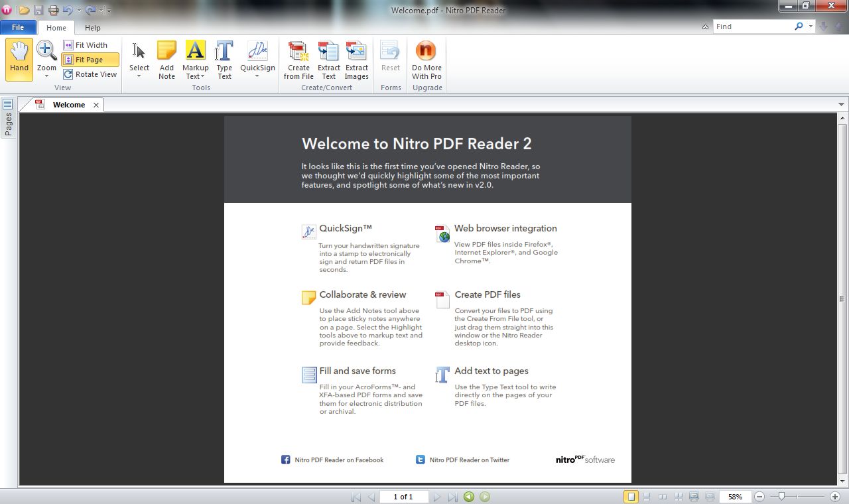
Task: Click Extract Images
Action: point(356,60)
